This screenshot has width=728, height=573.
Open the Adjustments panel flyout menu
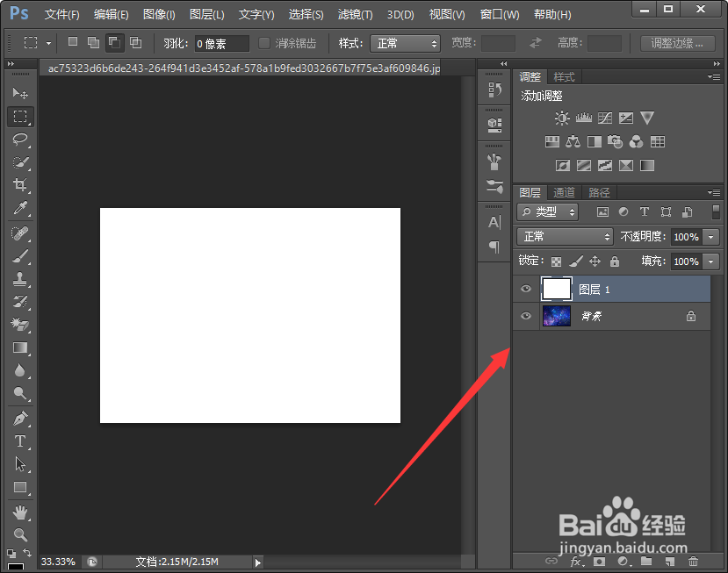click(x=714, y=76)
